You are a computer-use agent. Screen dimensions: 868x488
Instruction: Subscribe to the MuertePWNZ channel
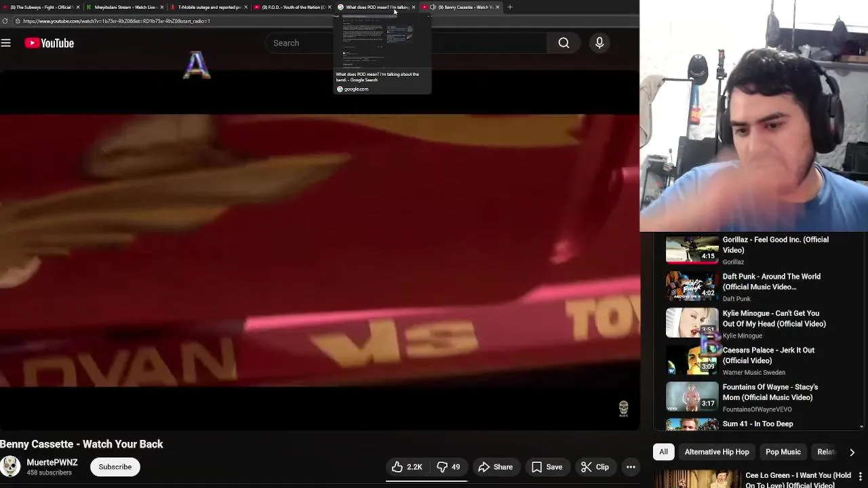(x=115, y=467)
